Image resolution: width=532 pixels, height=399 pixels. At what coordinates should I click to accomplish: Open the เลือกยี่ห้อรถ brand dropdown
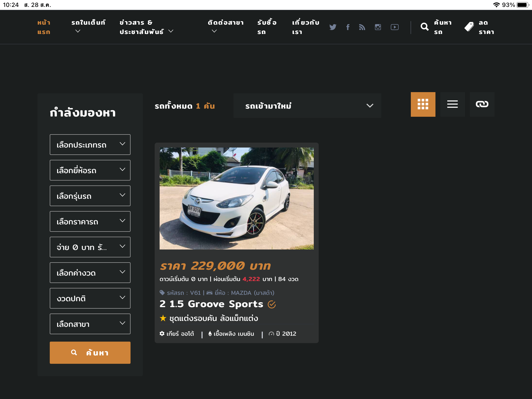coord(90,170)
